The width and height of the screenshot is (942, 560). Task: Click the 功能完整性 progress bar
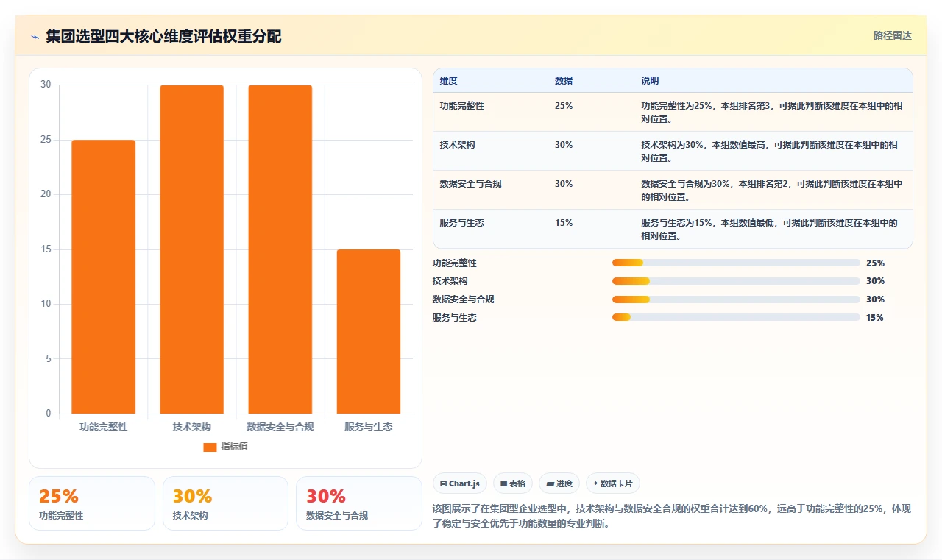[x=736, y=263]
